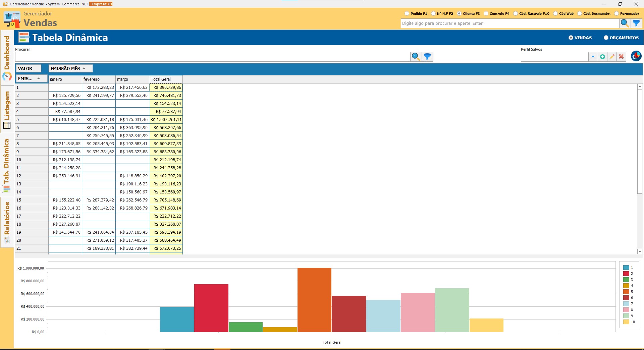Click legend color swatch for series 5

(626, 292)
